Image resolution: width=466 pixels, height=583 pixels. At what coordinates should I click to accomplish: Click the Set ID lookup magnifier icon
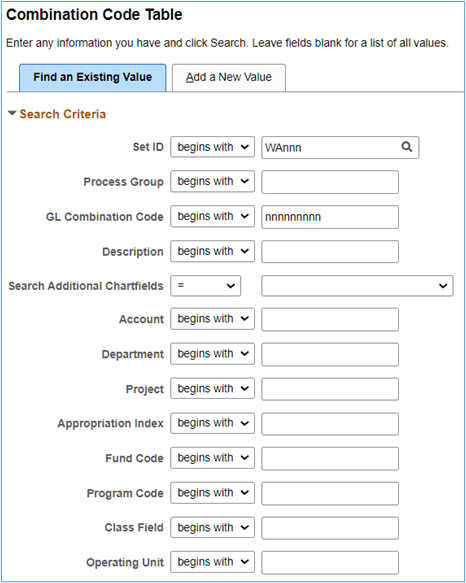click(407, 147)
